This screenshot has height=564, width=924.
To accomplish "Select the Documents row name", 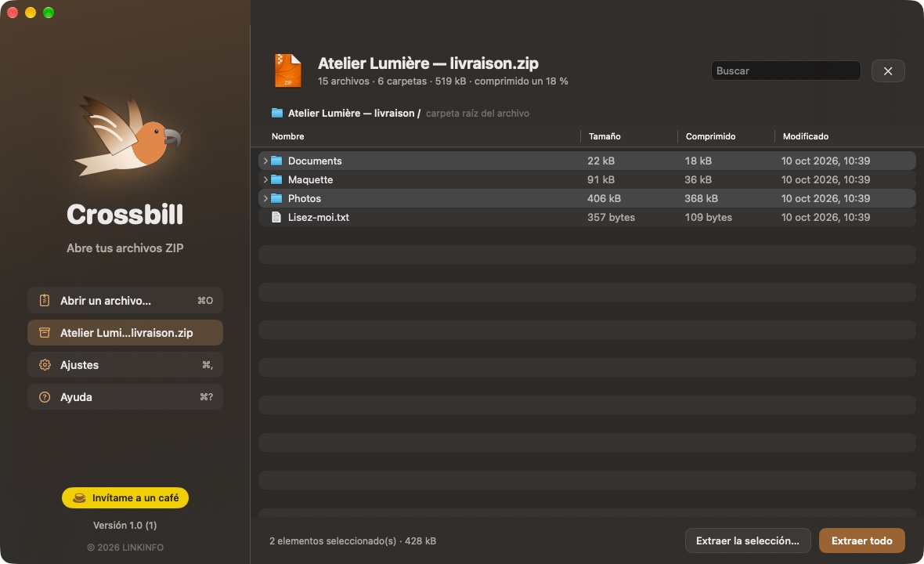I will coord(315,161).
